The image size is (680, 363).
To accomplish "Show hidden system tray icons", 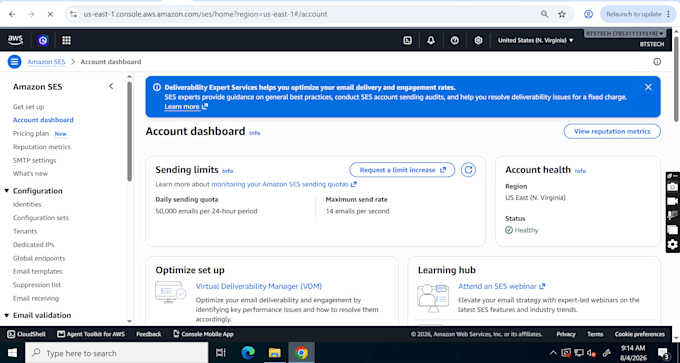I will coord(553,353).
